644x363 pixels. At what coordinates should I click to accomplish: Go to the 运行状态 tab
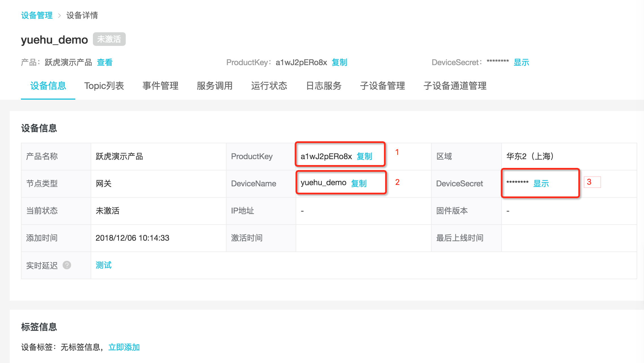(269, 86)
